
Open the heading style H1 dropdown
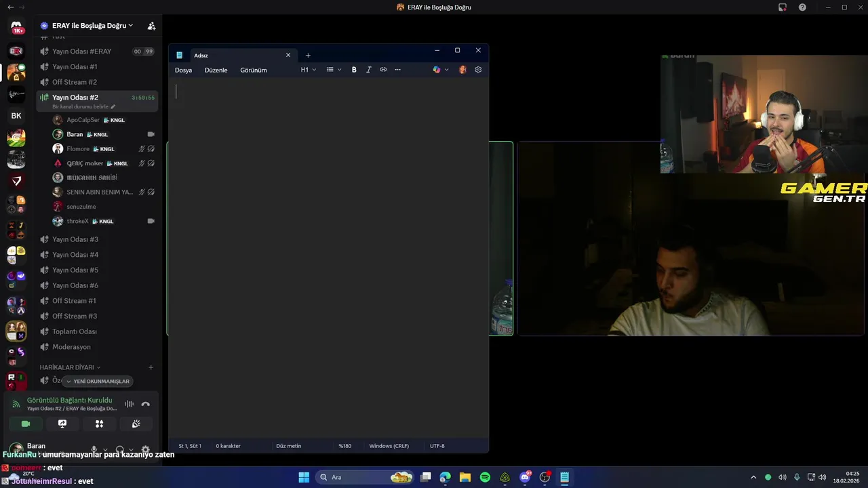(x=309, y=70)
